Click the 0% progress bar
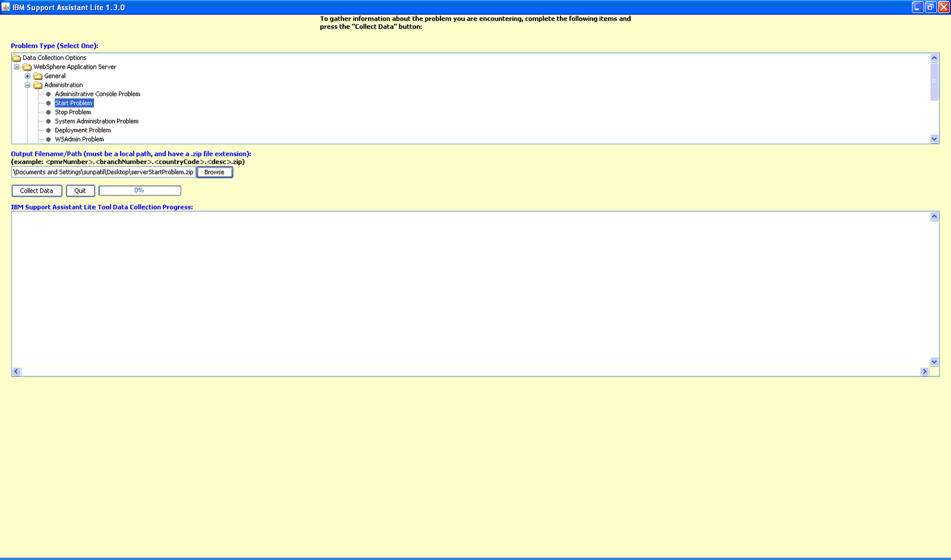This screenshot has width=951, height=560. point(140,191)
